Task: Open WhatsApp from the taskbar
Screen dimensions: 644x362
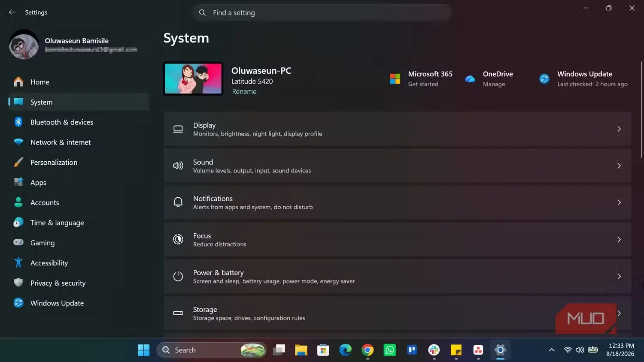Action: pos(390,350)
